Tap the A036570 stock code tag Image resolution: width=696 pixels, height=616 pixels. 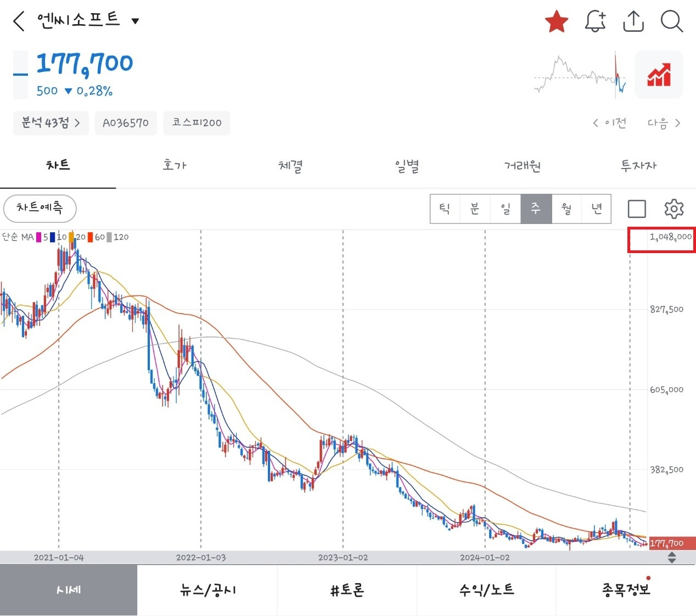(126, 123)
